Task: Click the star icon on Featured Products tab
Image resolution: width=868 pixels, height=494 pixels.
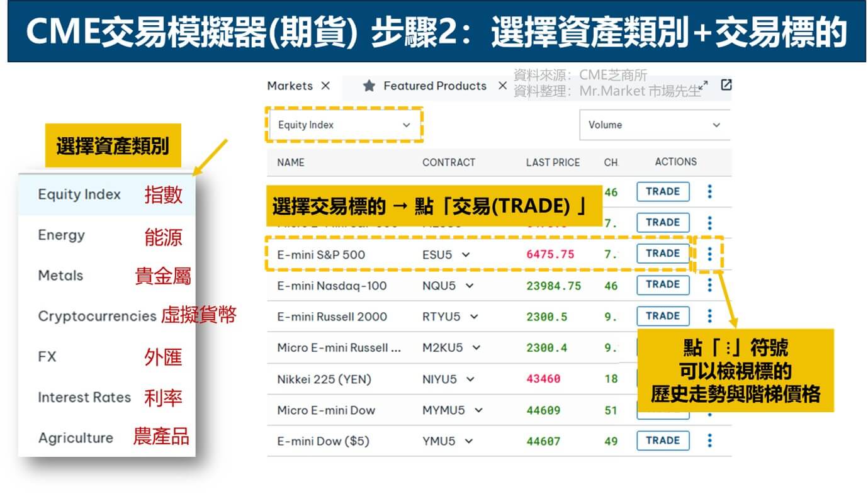Action: (x=369, y=86)
